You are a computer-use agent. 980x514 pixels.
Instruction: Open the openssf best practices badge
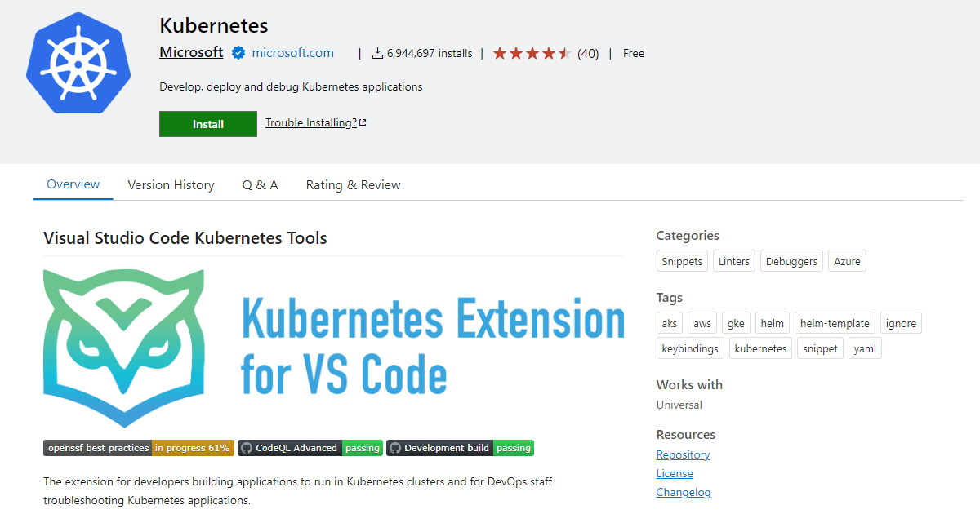(139, 448)
